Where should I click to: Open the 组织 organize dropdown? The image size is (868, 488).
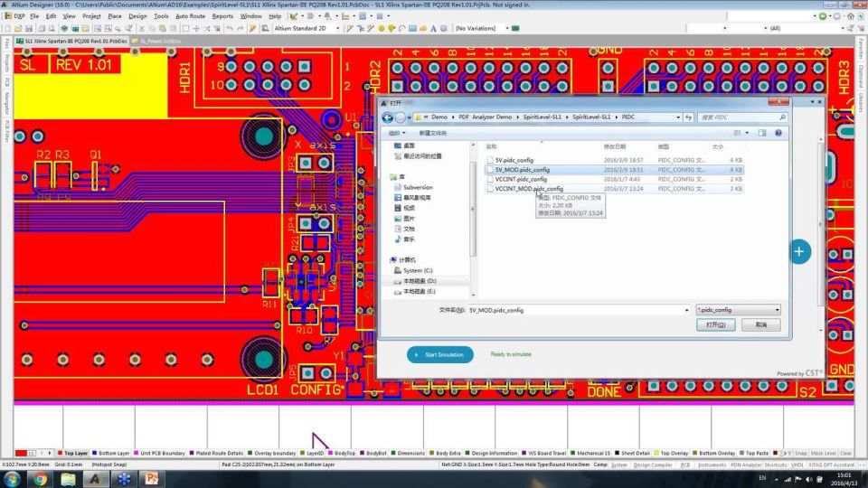coord(396,133)
